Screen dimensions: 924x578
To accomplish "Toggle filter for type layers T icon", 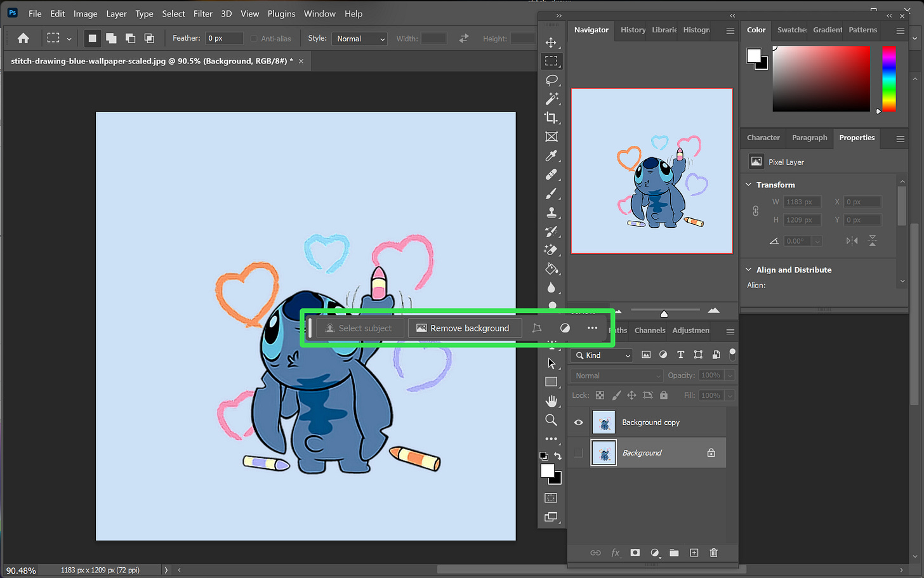I will point(680,355).
